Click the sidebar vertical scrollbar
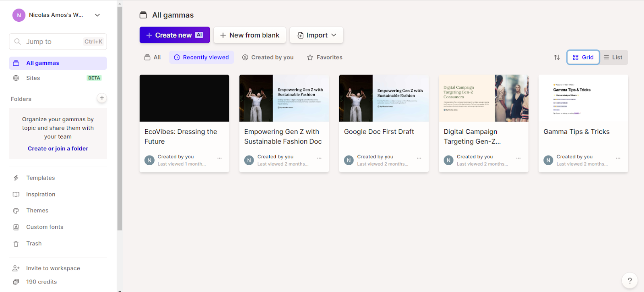The image size is (644, 292). pyautogui.click(x=120, y=121)
